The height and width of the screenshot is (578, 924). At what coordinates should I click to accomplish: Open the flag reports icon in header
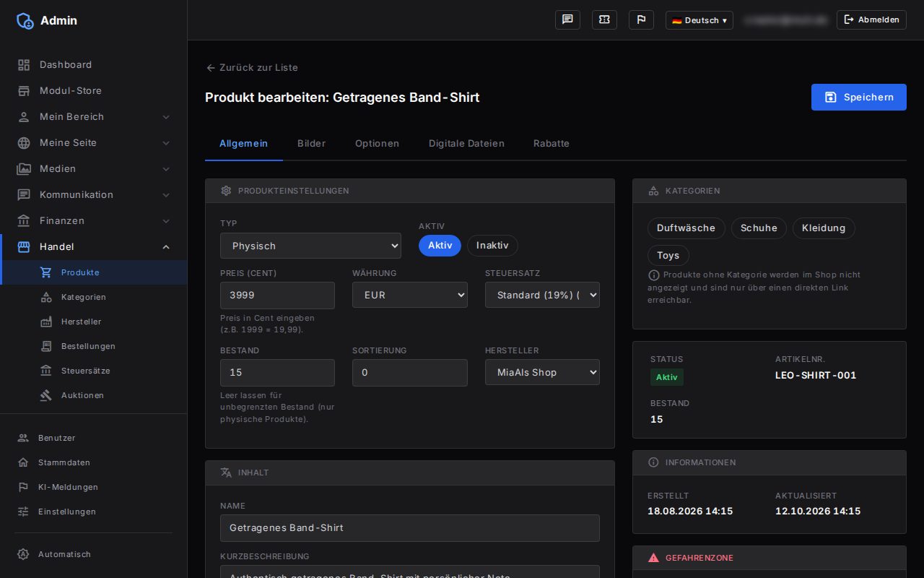tap(641, 20)
